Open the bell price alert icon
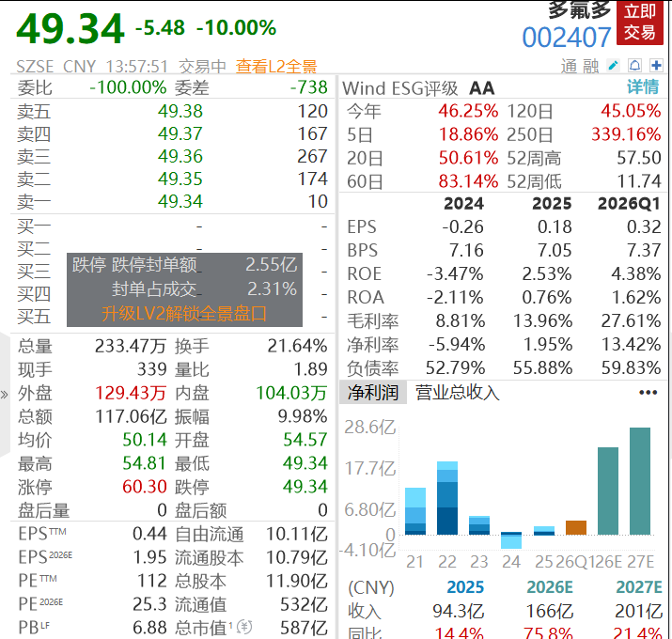 pos(634,66)
